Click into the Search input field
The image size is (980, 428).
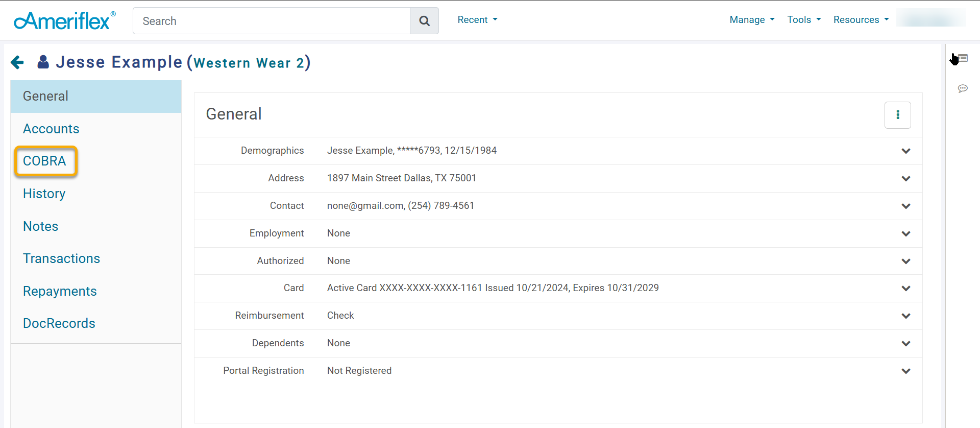(272, 21)
